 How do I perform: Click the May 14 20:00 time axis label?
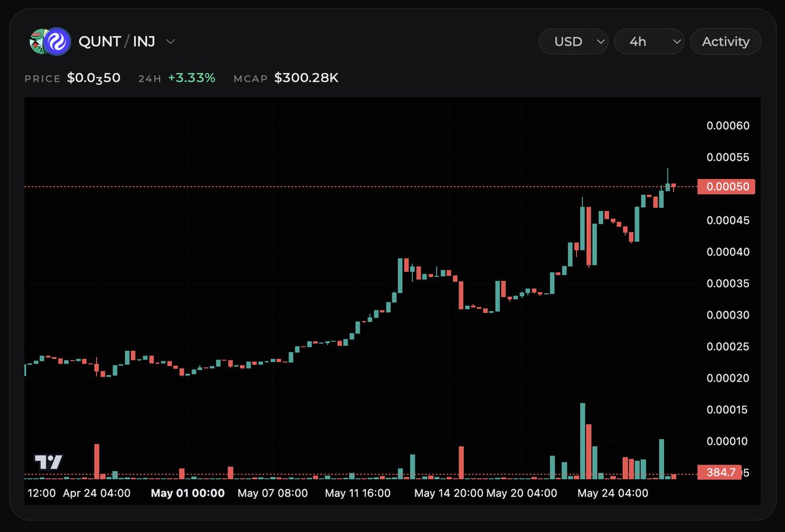point(449,493)
